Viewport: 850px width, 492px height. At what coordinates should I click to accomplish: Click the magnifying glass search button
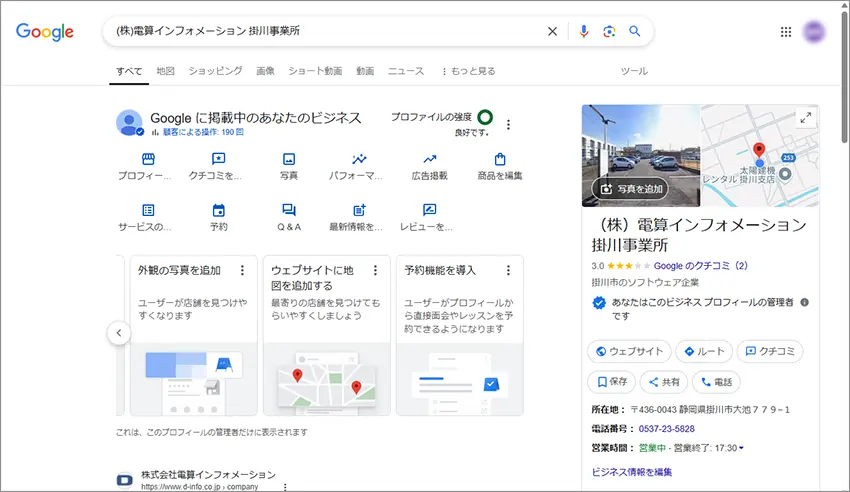coord(634,31)
